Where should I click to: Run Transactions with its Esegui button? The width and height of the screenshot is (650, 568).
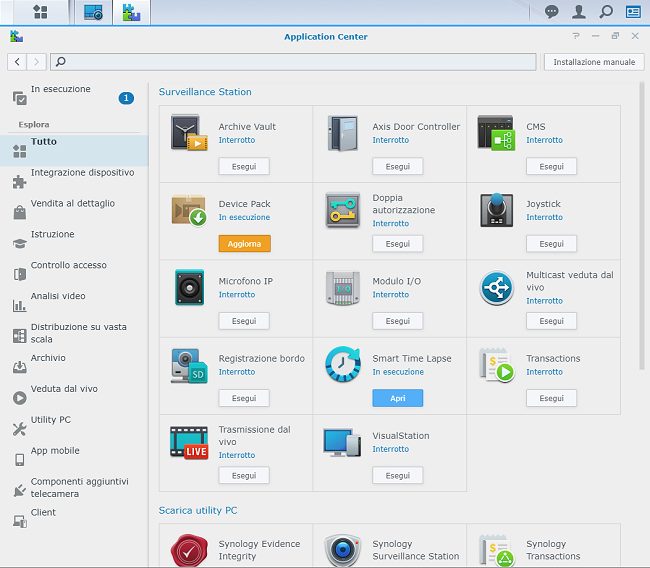[x=551, y=398]
